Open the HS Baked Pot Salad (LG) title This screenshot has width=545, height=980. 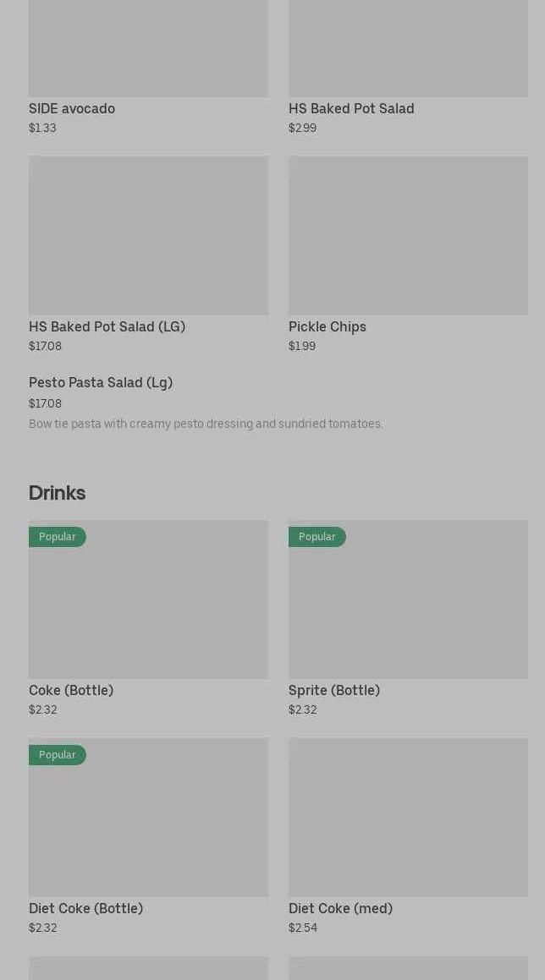tap(107, 327)
